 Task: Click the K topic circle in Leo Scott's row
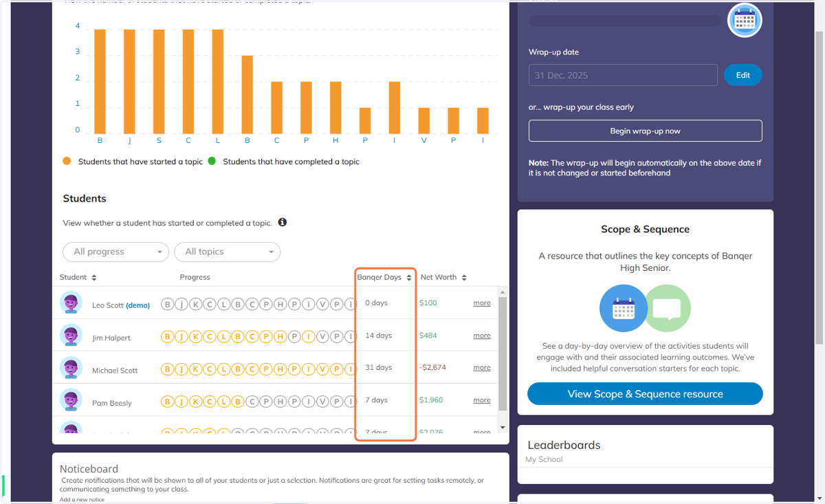click(195, 304)
